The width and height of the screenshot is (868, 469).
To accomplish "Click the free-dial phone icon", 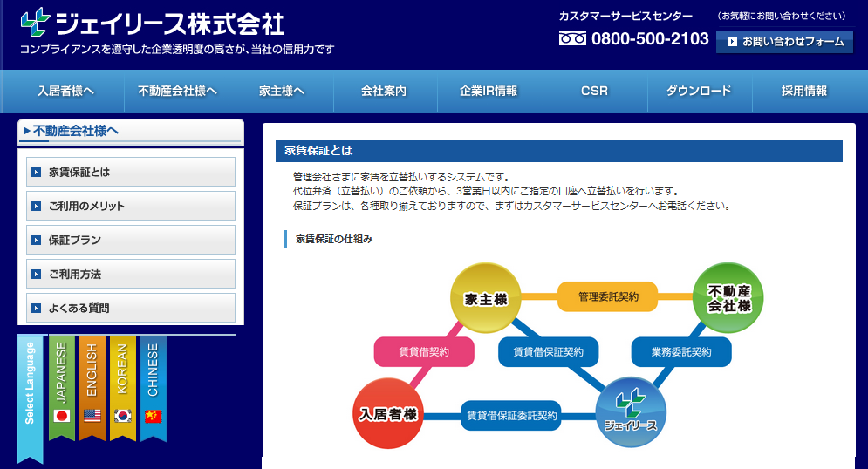I will (572, 38).
